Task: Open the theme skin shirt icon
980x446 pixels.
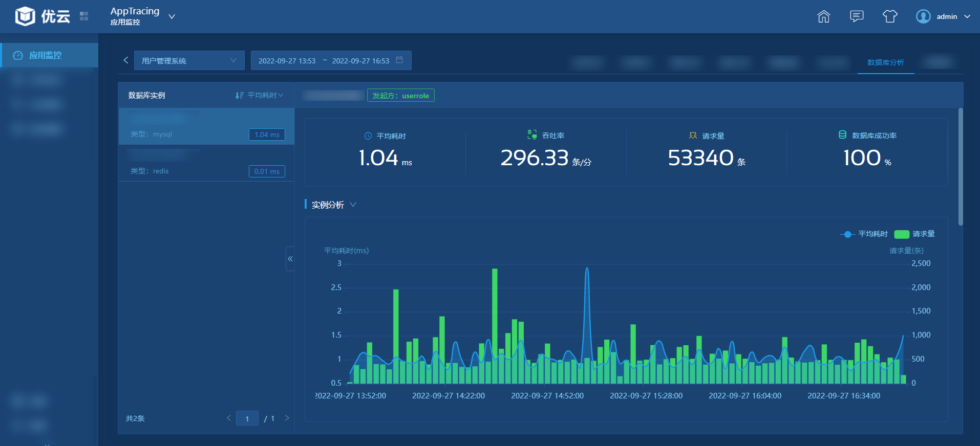Action: 890,16
